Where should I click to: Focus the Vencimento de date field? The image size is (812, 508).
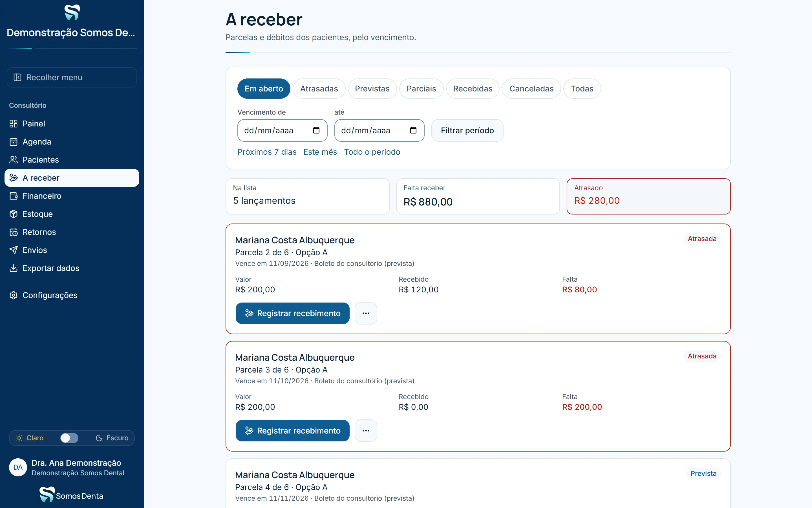point(282,130)
